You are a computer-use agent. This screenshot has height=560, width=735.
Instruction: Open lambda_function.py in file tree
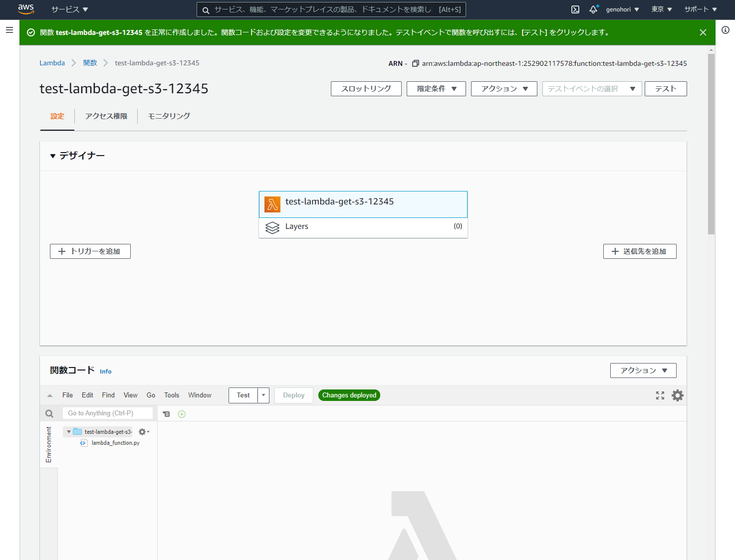pos(115,443)
